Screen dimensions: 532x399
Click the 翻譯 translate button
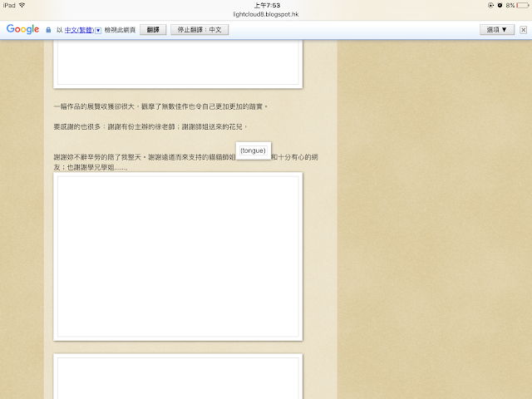(x=153, y=30)
